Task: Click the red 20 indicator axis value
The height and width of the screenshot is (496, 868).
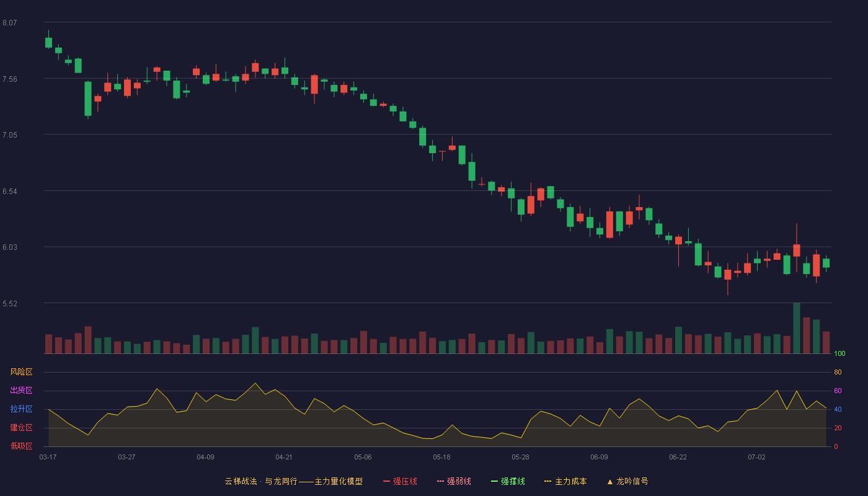Action: pos(838,428)
